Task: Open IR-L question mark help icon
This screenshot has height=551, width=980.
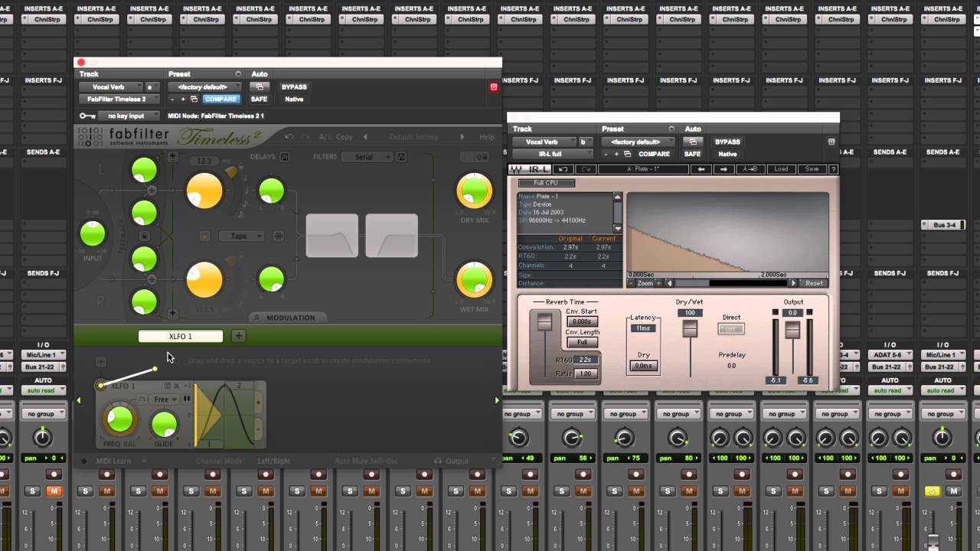Action: pos(834,169)
